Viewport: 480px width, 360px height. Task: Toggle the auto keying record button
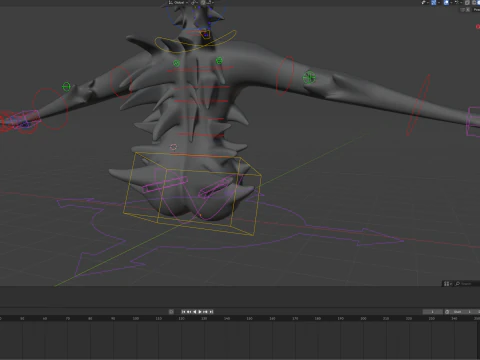click(x=171, y=312)
